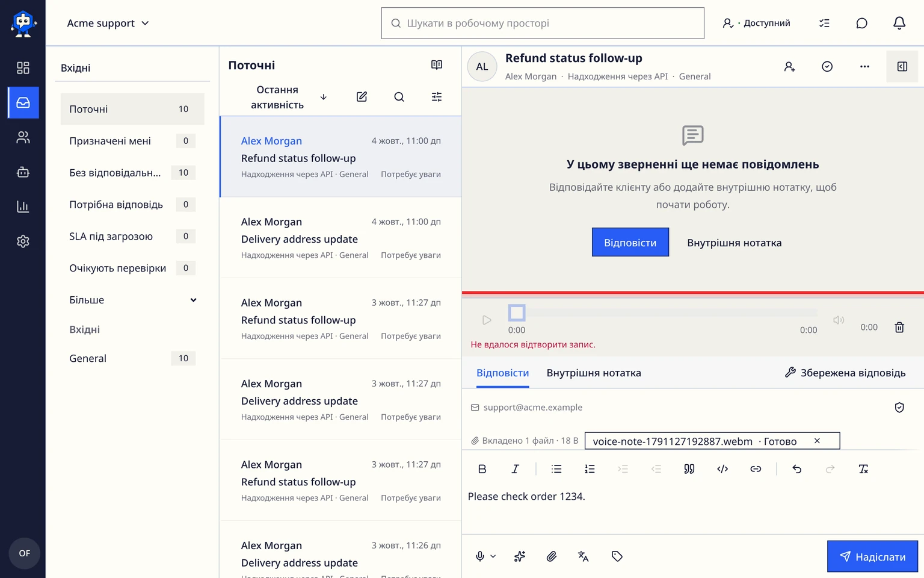Switch to the Відповісти composer tab
This screenshot has width=924, height=578.
click(502, 373)
